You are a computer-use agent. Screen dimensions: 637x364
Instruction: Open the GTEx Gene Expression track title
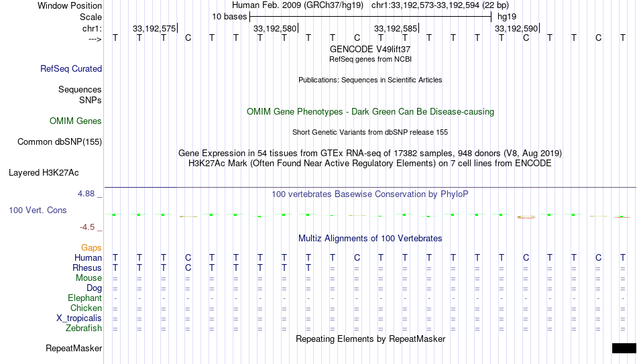point(370,153)
